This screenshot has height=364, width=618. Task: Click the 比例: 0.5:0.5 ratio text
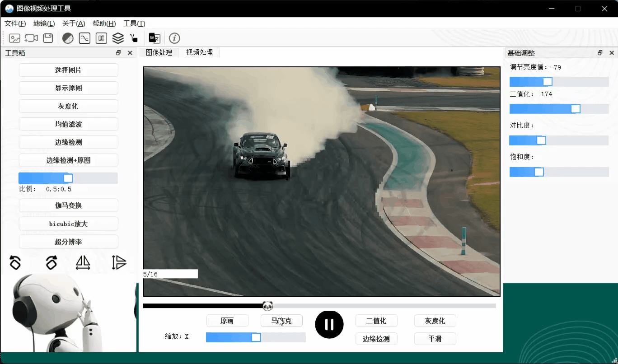pyautogui.click(x=45, y=189)
